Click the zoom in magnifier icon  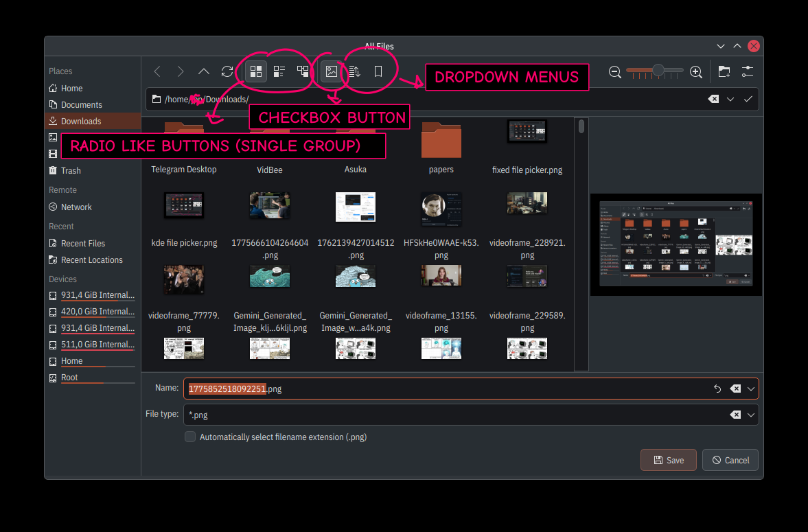coord(696,72)
